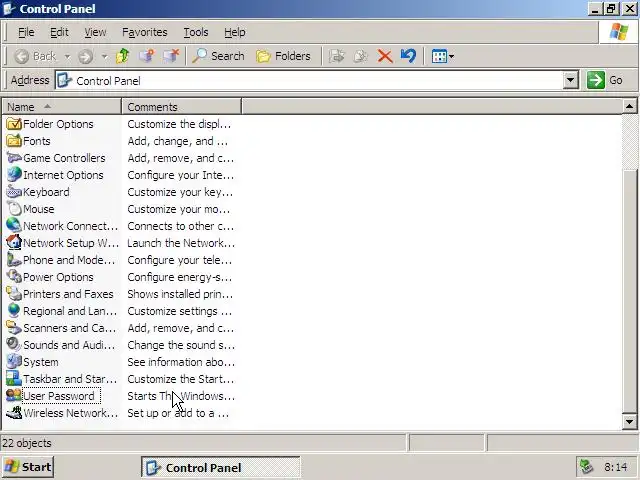The image size is (640, 480).
Task: Click 'Customize your key...' comment text
Action: [x=180, y=192]
